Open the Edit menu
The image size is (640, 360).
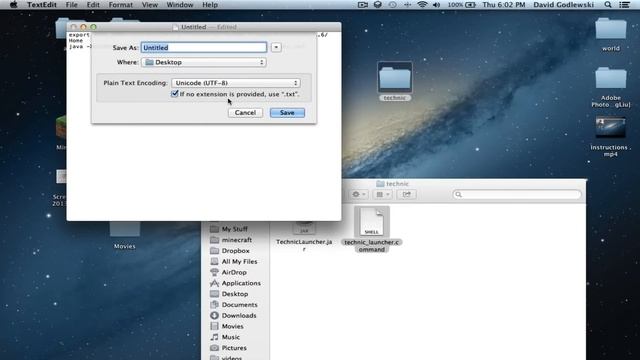tap(93, 5)
